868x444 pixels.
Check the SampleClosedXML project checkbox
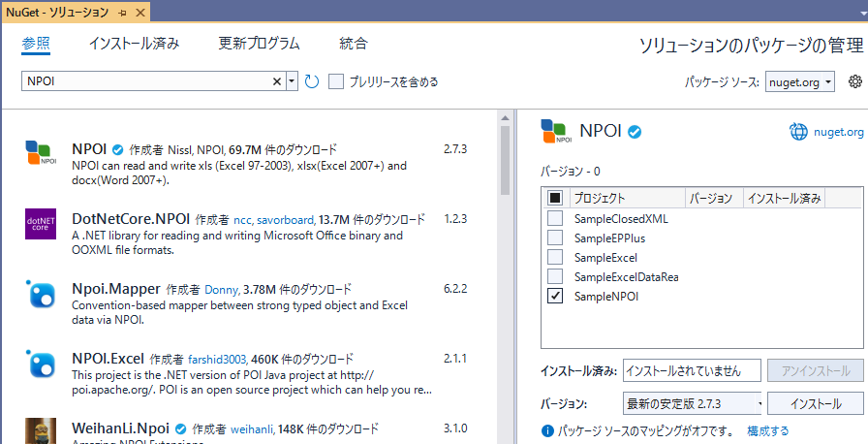555,218
